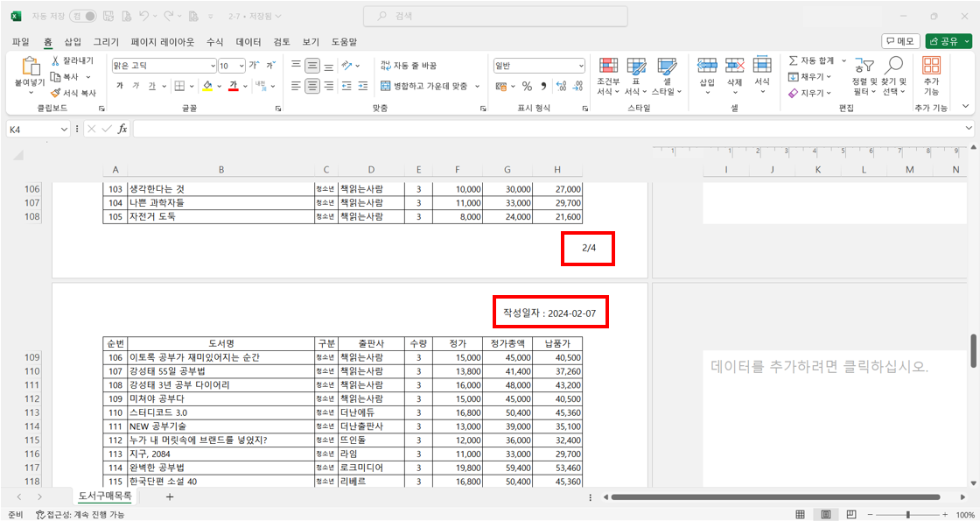Image resolution: width=980 pixels, height=521 pixels.
Task: Toggle Italic formatting
Action: [136, 86]
